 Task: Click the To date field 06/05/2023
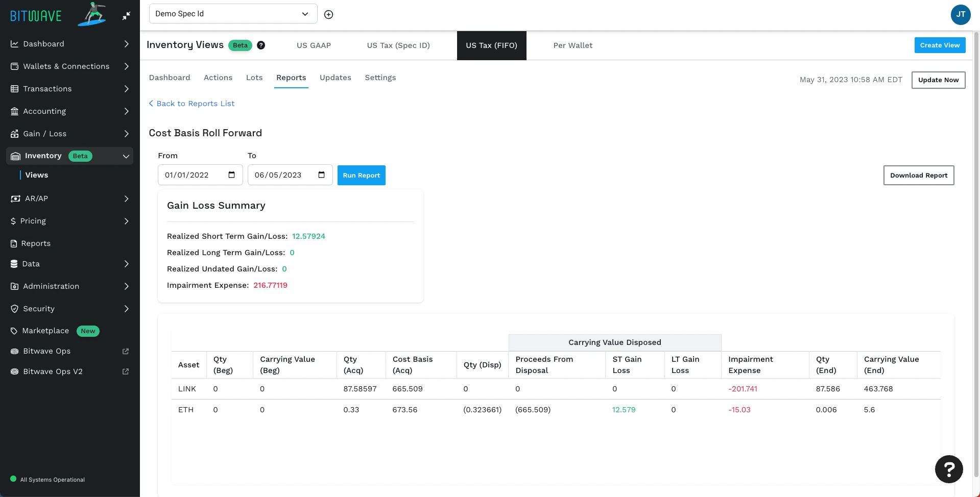tap(290, 175)
